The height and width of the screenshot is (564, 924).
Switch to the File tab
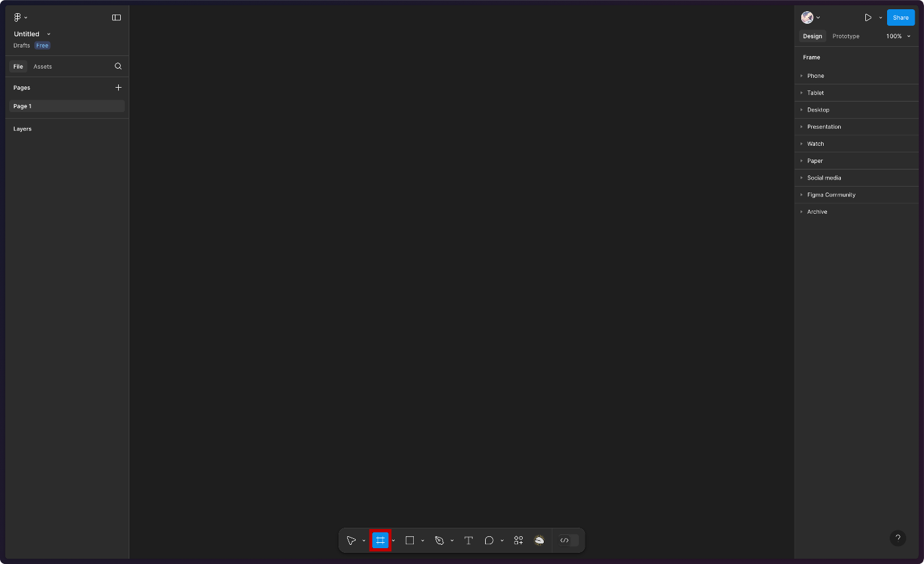(18, 67)
